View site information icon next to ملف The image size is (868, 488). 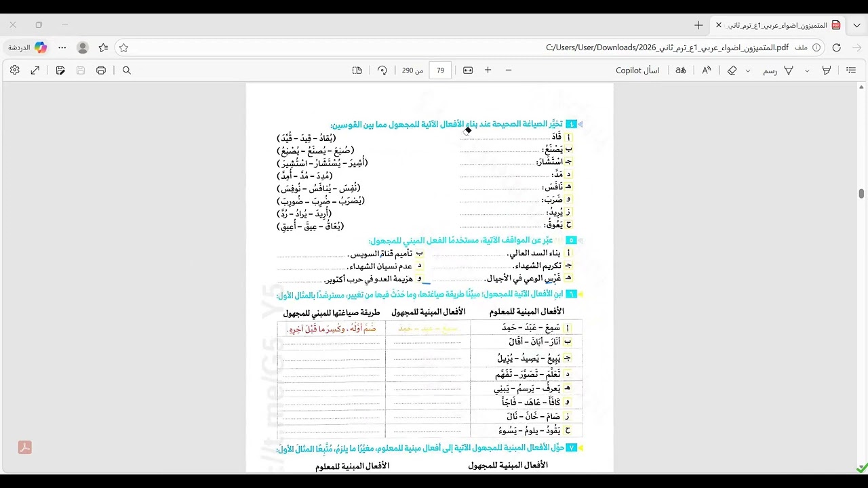(817, 47)
